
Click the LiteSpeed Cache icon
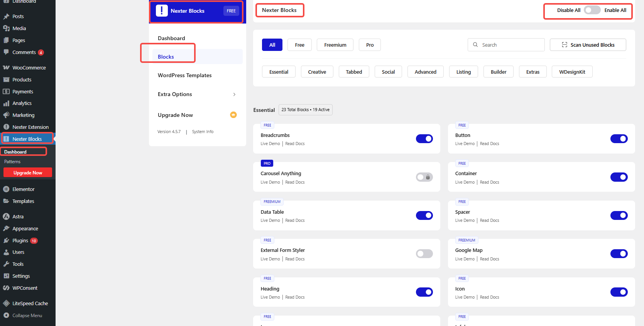point(6,303)
